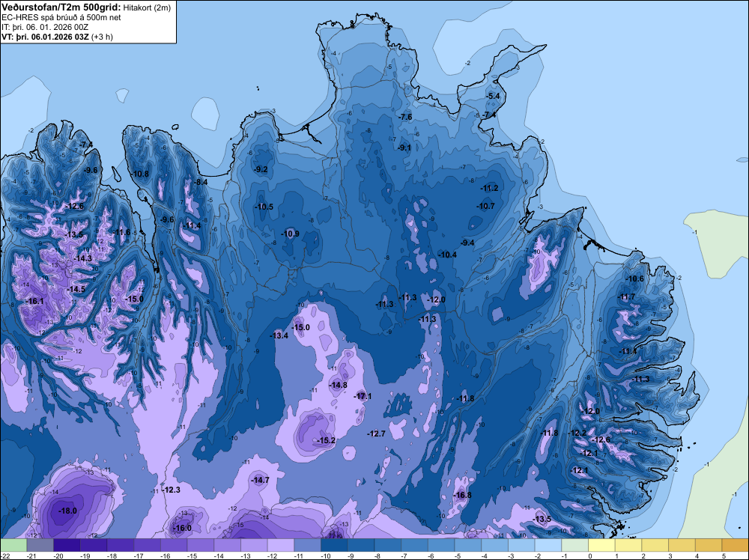
Task: Select the -16.8 temperature label
Action: tap(462, 495)
